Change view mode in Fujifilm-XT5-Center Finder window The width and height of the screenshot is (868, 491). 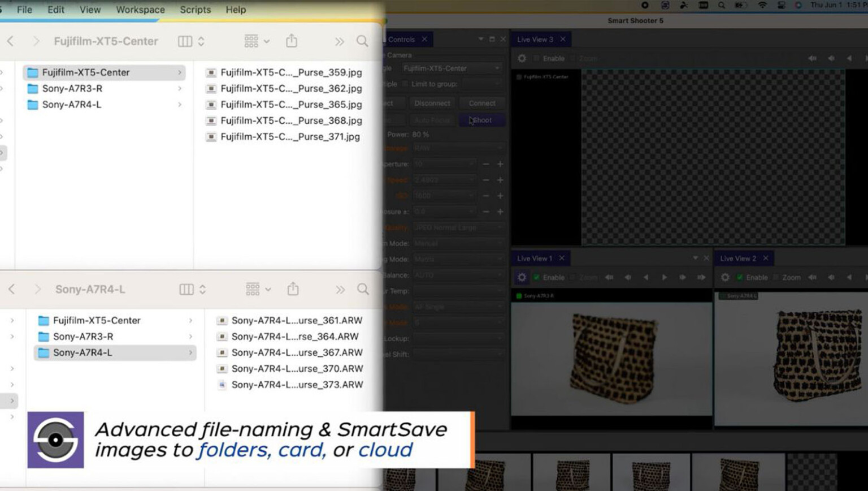tap(191, 41)
